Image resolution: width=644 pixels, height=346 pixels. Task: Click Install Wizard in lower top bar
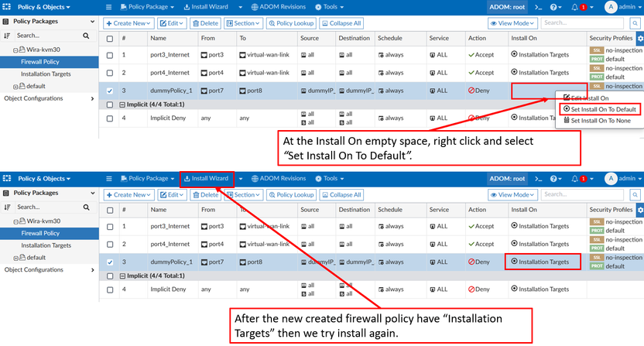coord(207,179)
